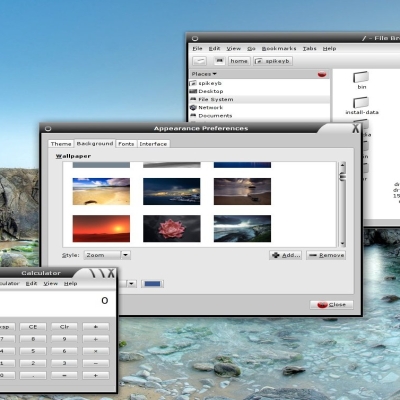Click the Network globe icon in Places sidebar

point(193,107)
